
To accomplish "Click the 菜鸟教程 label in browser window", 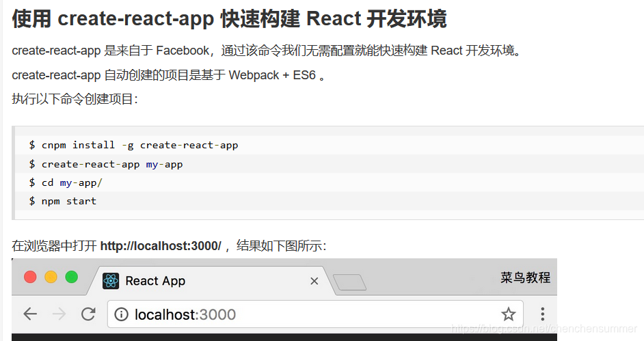I will [525, 278].
